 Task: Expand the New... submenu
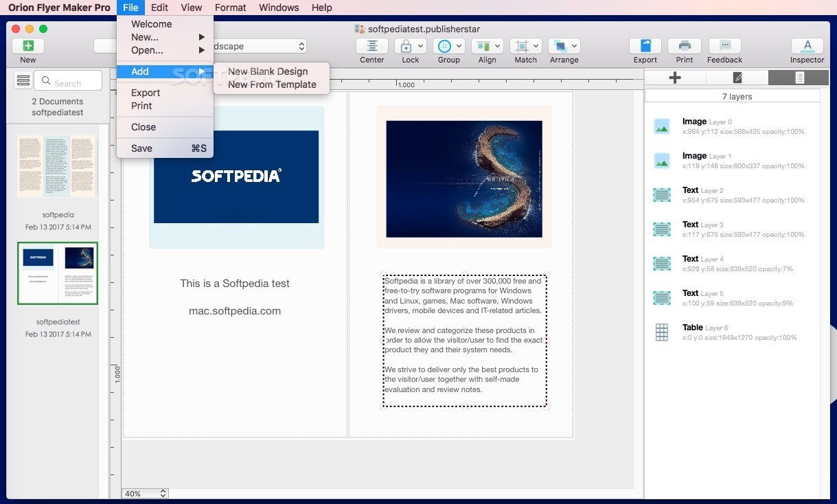(x=165, y=37)
